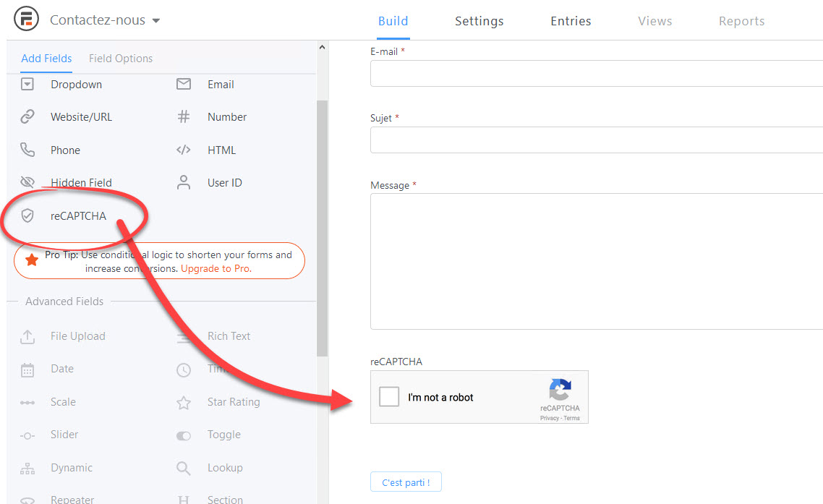The image size is (823, 504).
Task: Add the Hidden Field eye icon
Action: pyautogui.click(x=27, y=183)
